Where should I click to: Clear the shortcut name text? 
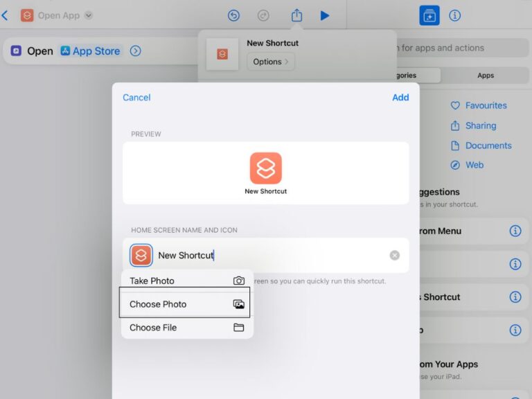[x=395, y=255]
